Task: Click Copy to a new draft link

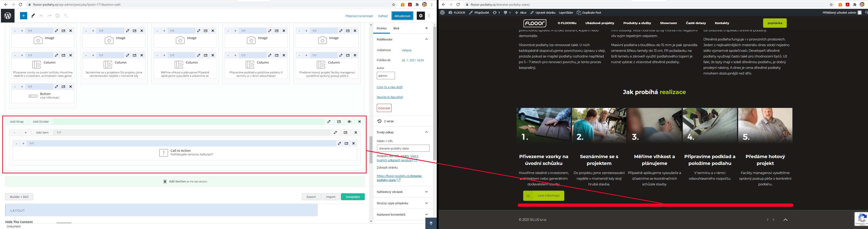Action: pos(390,87)
